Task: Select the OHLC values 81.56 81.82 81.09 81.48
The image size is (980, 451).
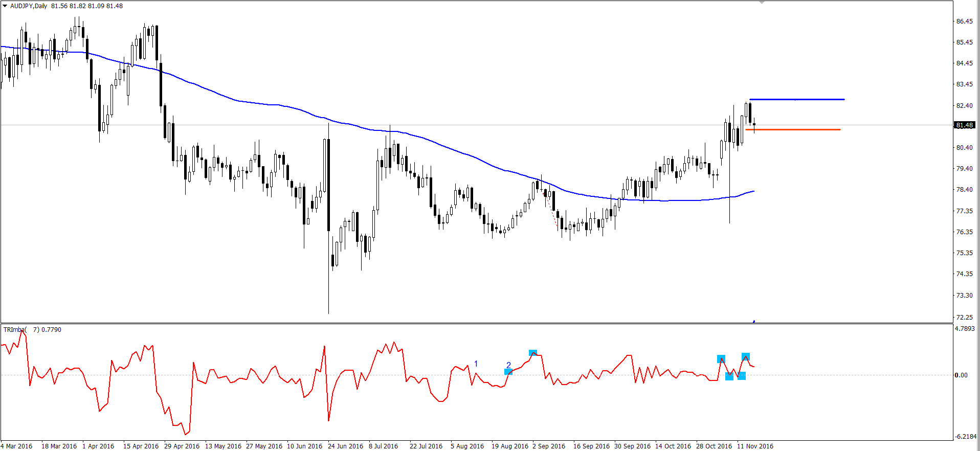Action: point(87,6)
